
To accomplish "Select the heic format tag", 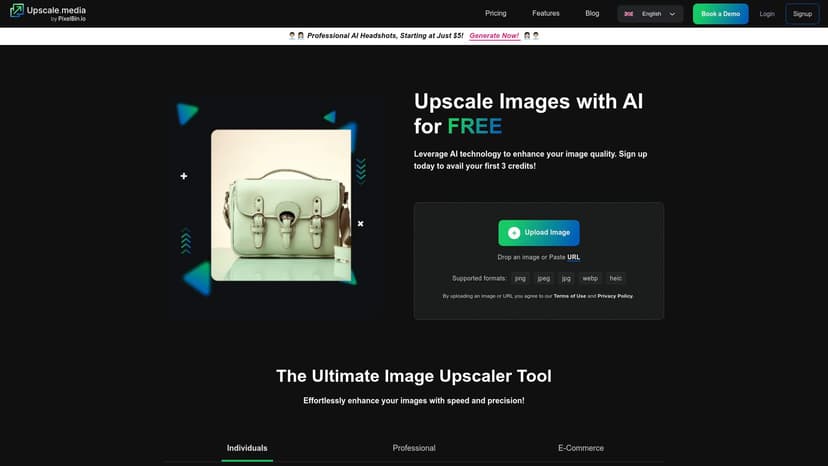I will click(x=616, y=278).
